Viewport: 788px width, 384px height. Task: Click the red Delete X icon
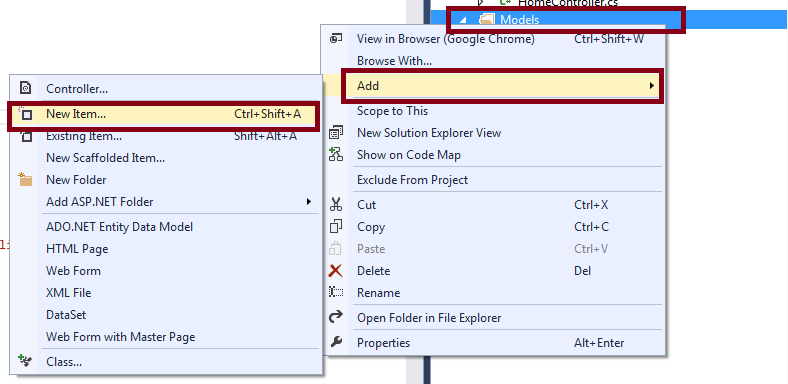point(335,271)
